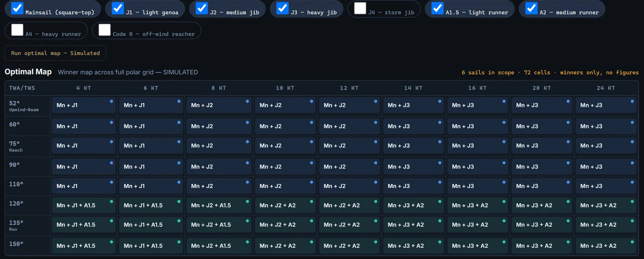
Task: Click the 16 KT column header
Action: click(x=478, y=88)
